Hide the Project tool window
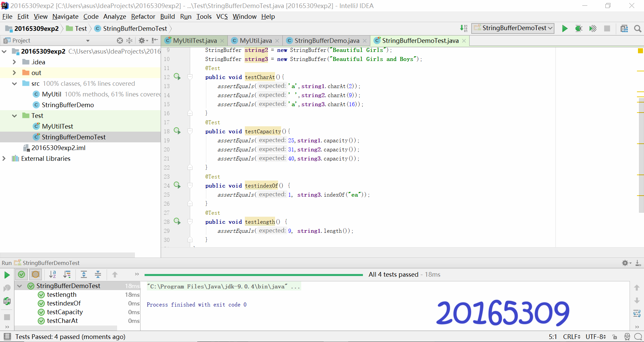Screen dimensions: 644x342 click(x=155, y=41)
